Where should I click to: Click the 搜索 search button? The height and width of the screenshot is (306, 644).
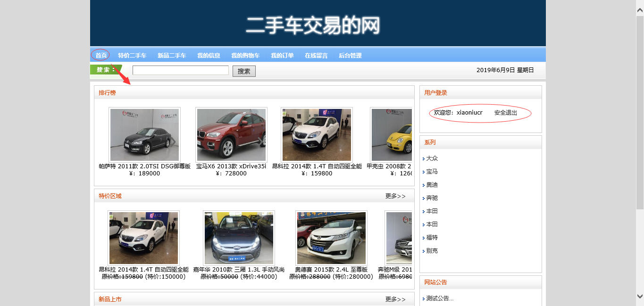pyautogui.click(x=244, y=71)
